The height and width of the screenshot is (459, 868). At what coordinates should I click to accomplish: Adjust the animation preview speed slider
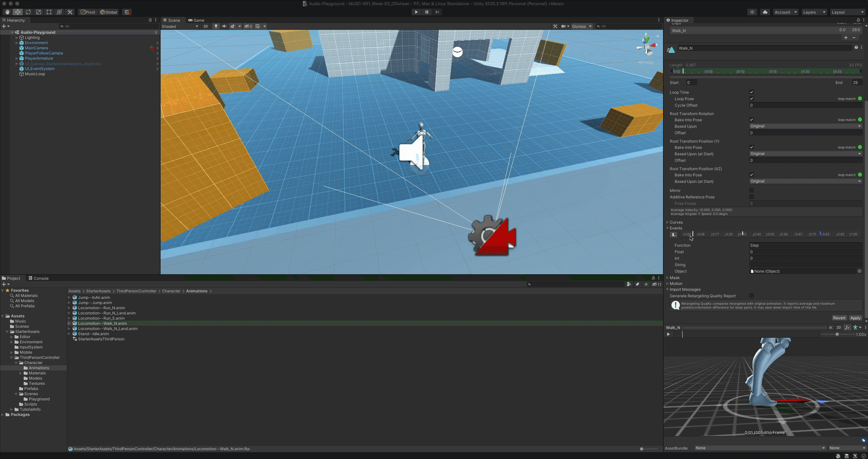[x=837, y=335]
